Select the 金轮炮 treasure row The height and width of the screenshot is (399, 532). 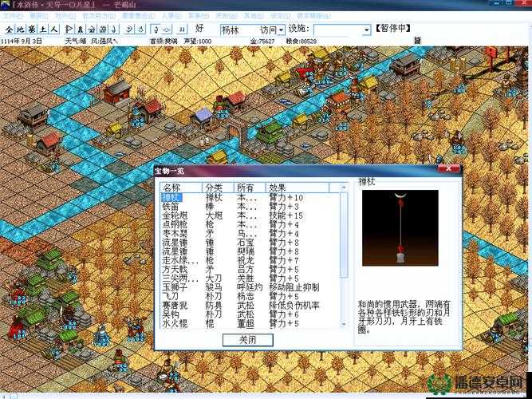[x=250, y=215]
